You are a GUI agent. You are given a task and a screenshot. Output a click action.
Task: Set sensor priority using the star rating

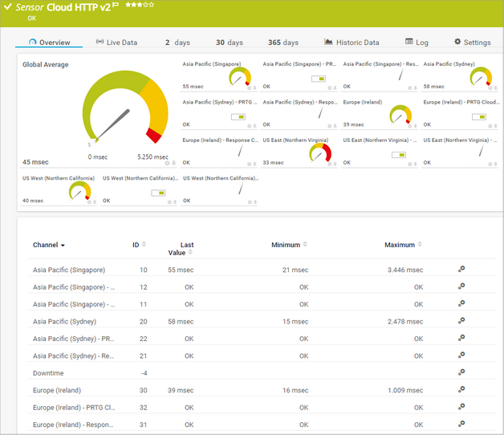tap(138, 5)
